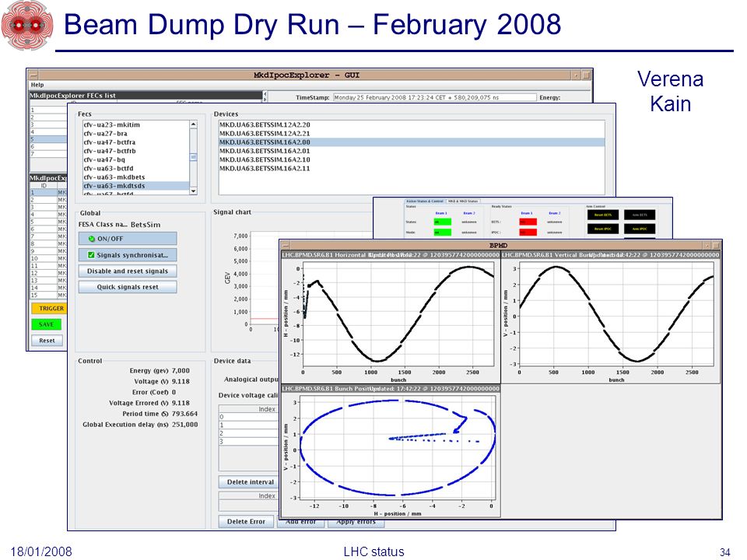The width and height of the screenshot is (747, 560).
Task: Click green Beam 1 Status indicator
Action: click(x=442, y=222)
